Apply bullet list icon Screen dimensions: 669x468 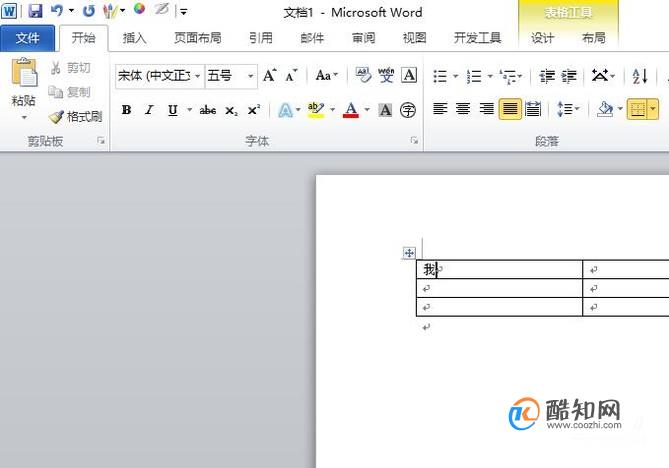pyautogui.click(x=440, y=76)
